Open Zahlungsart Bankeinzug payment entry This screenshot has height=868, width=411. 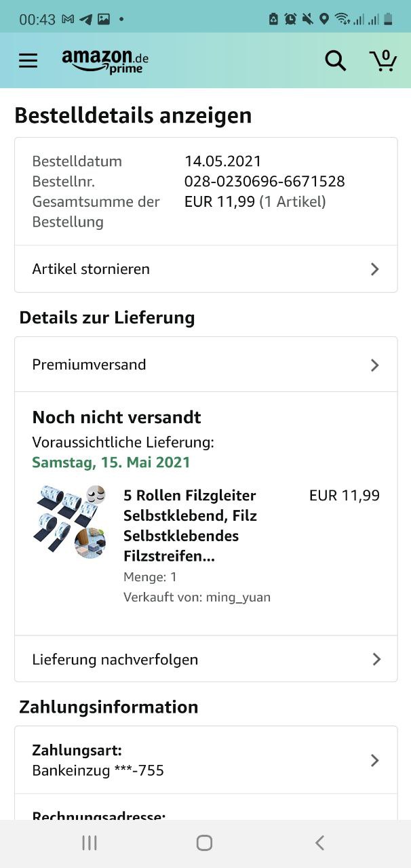coord(98,760)
